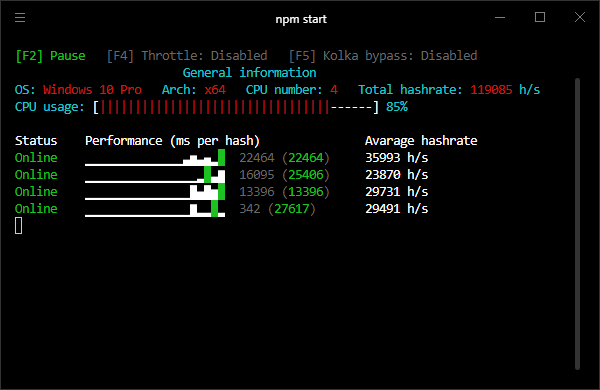Toggle the [F4] Throttle: Disabled option
The image size is (600, 390).
pyautogui.click(x=187, y=56)
